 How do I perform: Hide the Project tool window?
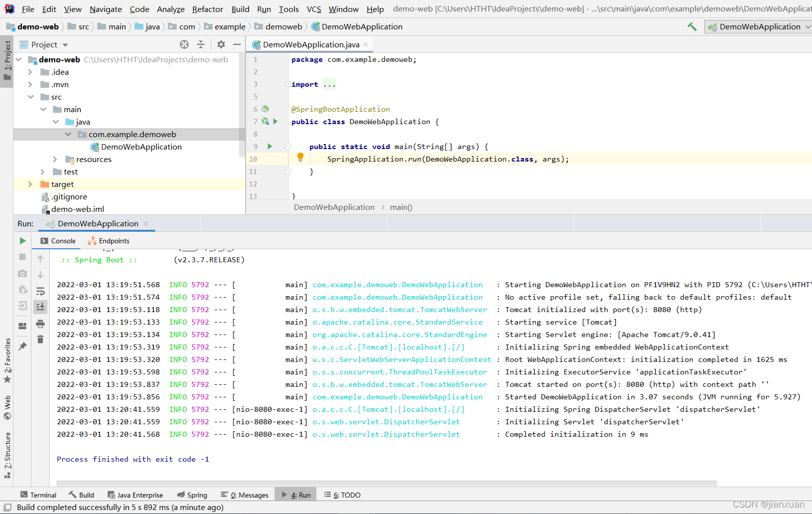coord(237,44)
